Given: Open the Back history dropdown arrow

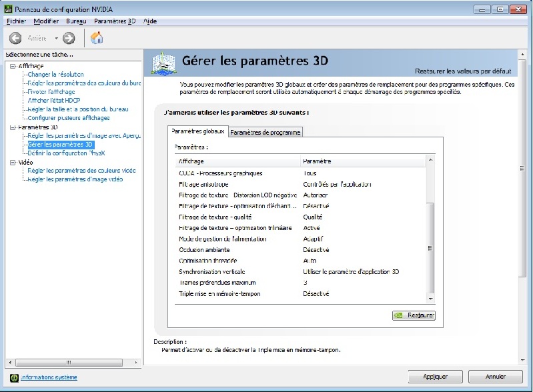Looking at the screenshot, I should point(57,38).
